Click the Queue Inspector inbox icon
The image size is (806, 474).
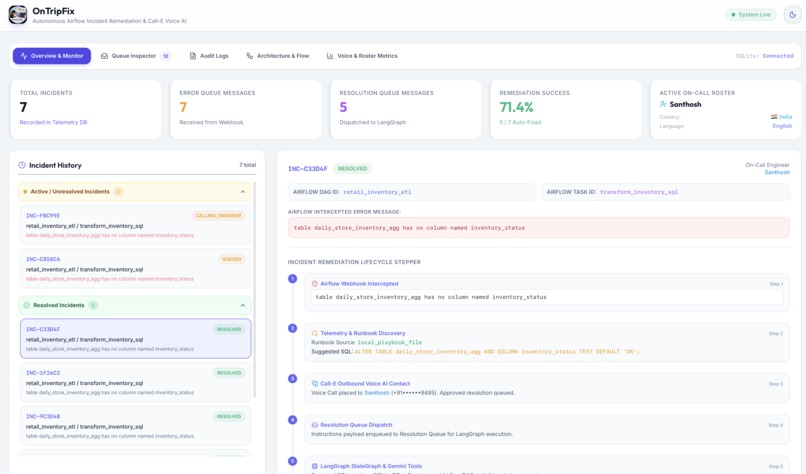click(x=104, y=56)
